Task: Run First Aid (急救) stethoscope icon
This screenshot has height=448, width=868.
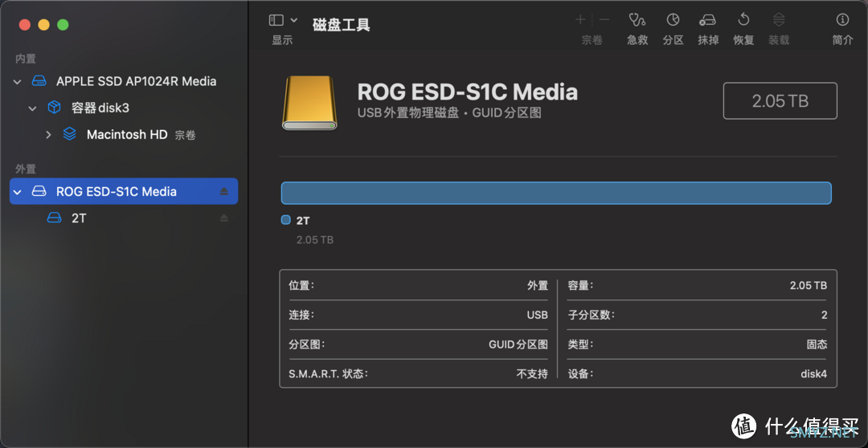Action: click(x=637, y=20)
